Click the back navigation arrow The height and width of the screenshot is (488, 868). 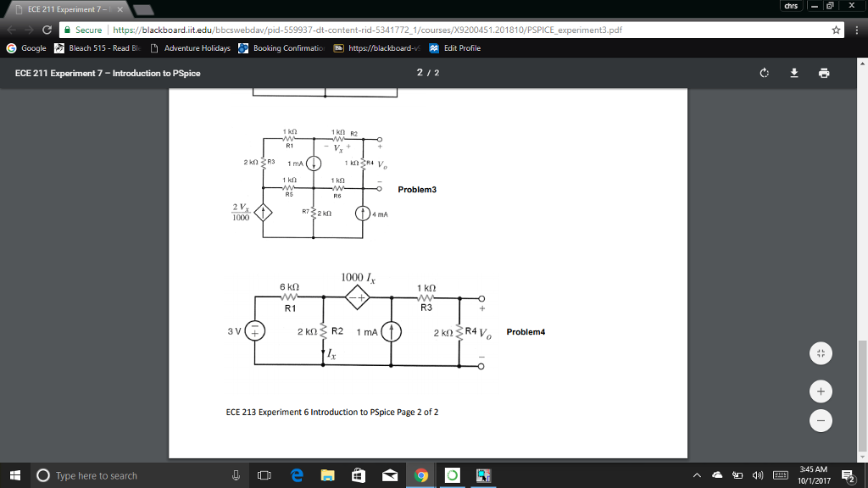click(x=12, y=28)
